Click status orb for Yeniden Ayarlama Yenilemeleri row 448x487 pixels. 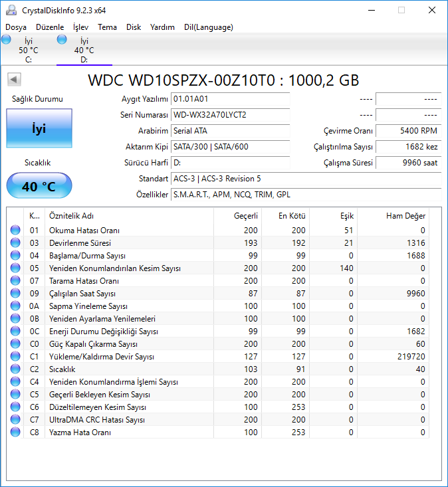[15, 319]
